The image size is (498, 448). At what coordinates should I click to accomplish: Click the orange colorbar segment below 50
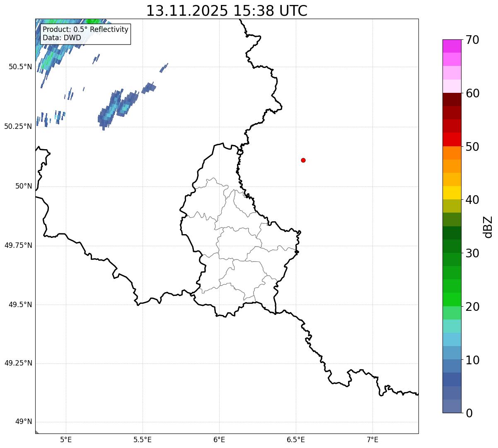point(452,153)
